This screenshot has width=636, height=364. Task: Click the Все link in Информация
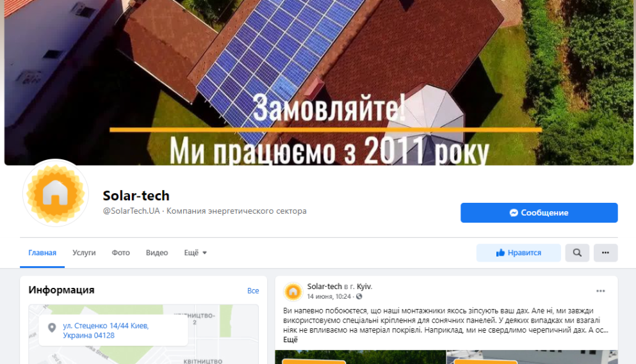click(253, 290)
